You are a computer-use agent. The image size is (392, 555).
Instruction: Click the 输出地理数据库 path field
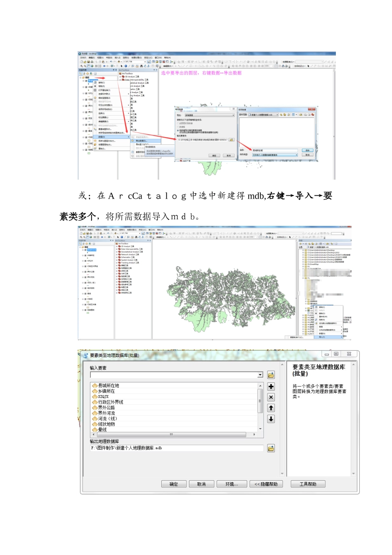(x=177, y=448)
